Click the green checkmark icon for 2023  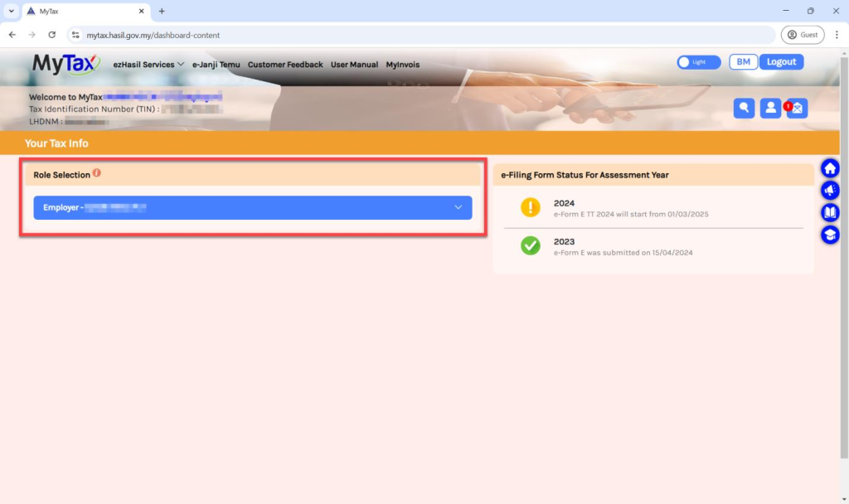pyautogui.click(x=530, y=245)
